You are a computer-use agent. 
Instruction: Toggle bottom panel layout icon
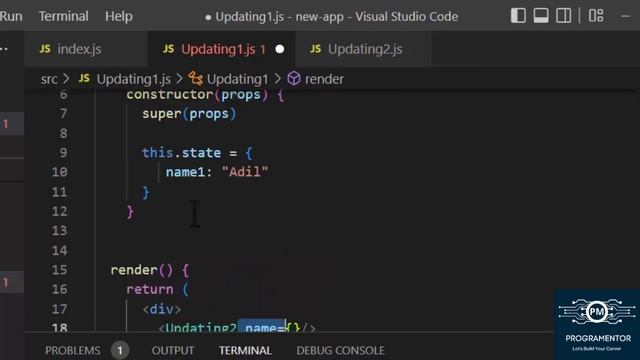coord(541,16)
